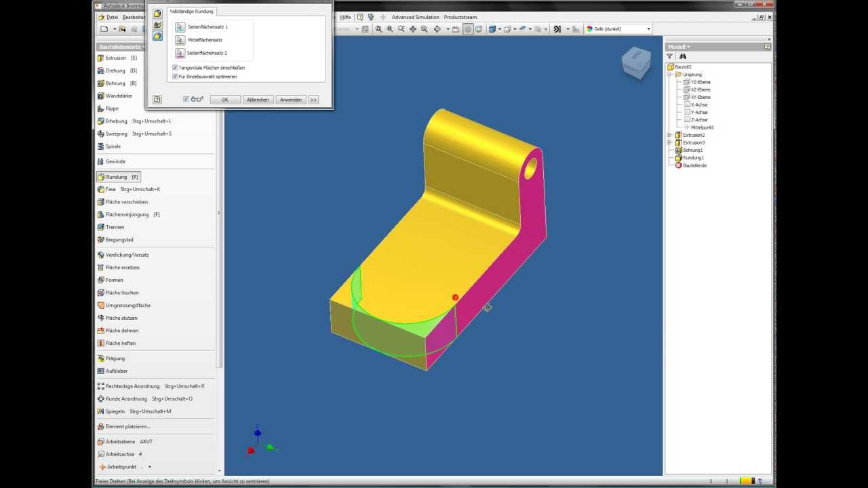Choose the Fläche ersetzen tool

tap(118, 267)
